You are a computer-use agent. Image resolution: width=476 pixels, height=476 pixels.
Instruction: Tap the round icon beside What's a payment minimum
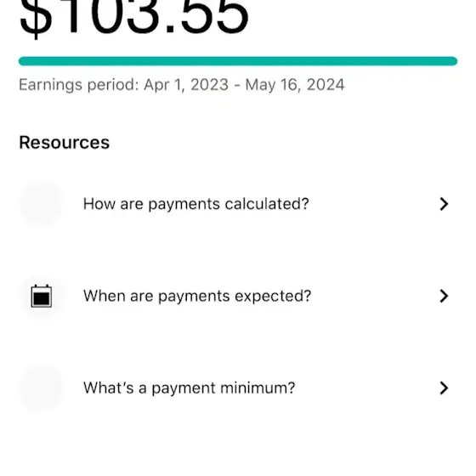click(x=41, y=388)
